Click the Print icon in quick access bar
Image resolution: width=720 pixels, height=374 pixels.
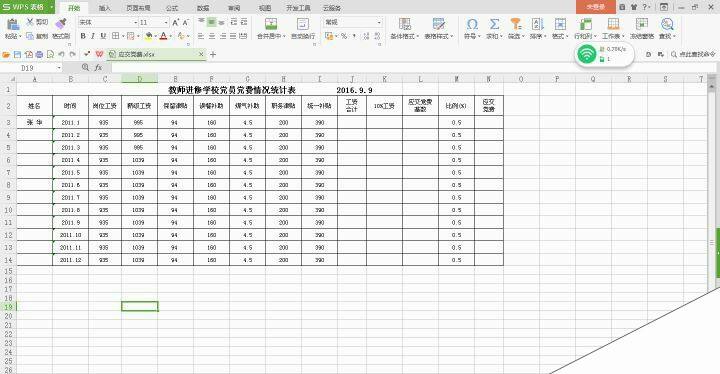click(39, 54)
